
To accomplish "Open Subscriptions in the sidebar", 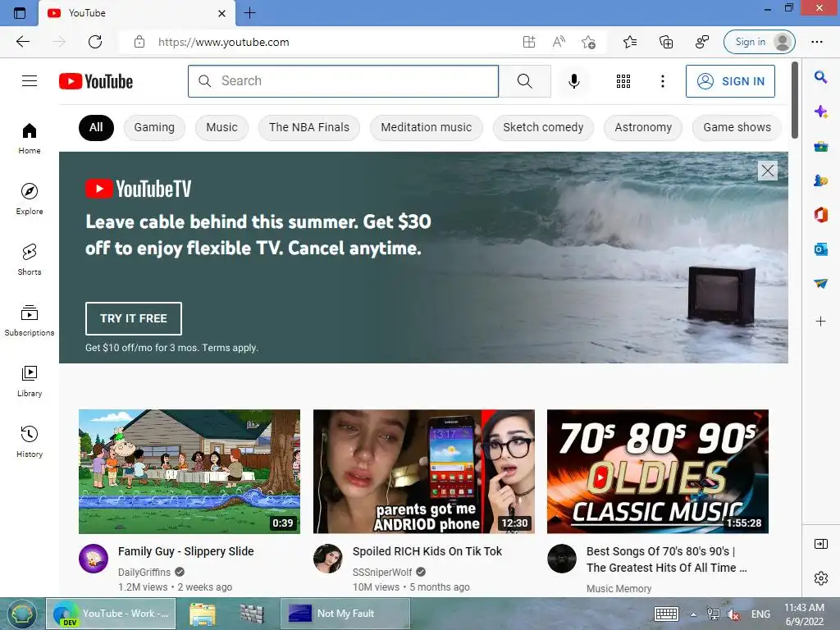I will 30,321.
